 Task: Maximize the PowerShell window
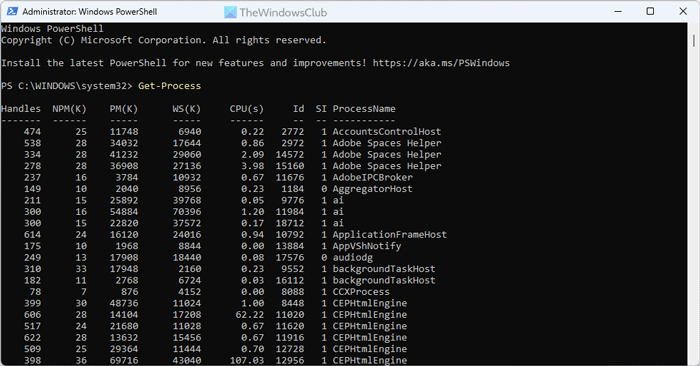coord(650,11)
